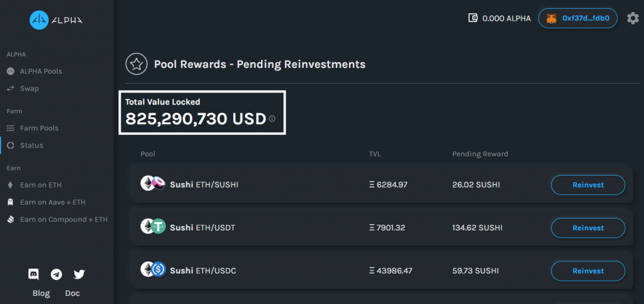
Task: Select the Status sidebar item
Action: click(31, 145)
